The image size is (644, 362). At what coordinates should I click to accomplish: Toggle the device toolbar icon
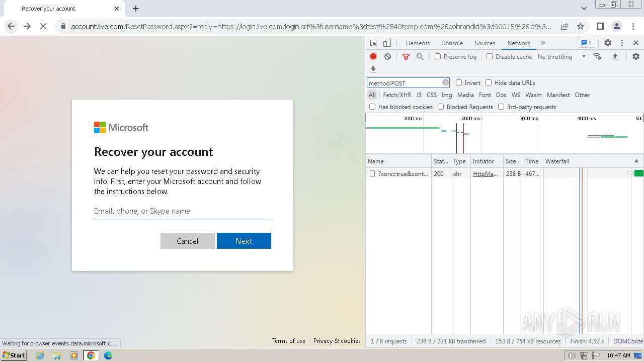(387, 43)
